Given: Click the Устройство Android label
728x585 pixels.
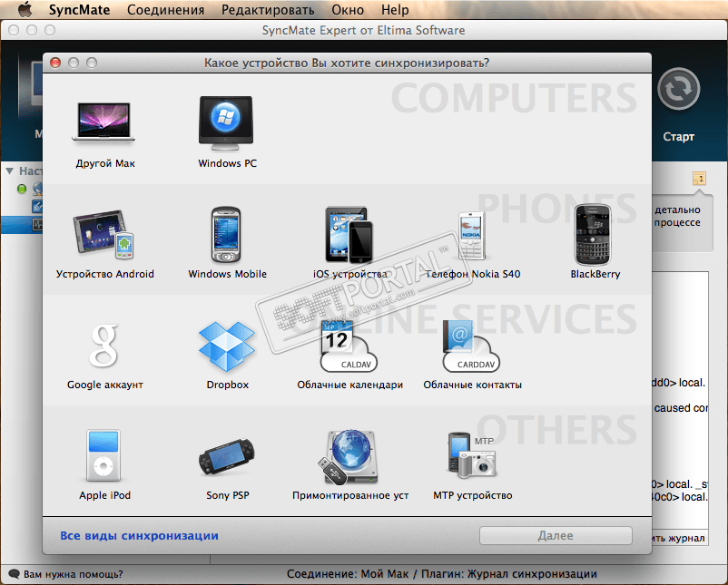Looking at the screenshot, I should point(105,274).
